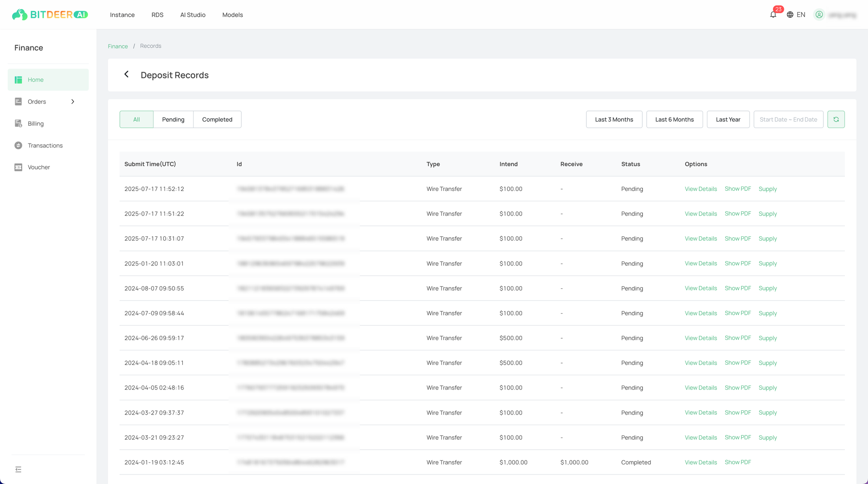This screenshot has width=868, height=484.
Task: Click the user profile avatar icon
Action: coord(819,15)
